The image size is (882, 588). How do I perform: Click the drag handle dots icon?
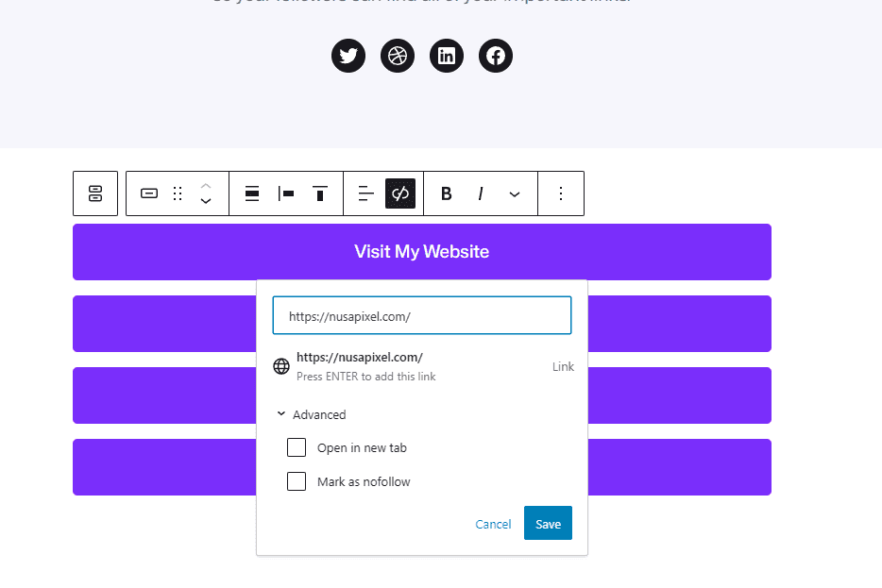(x=178, y=193)
